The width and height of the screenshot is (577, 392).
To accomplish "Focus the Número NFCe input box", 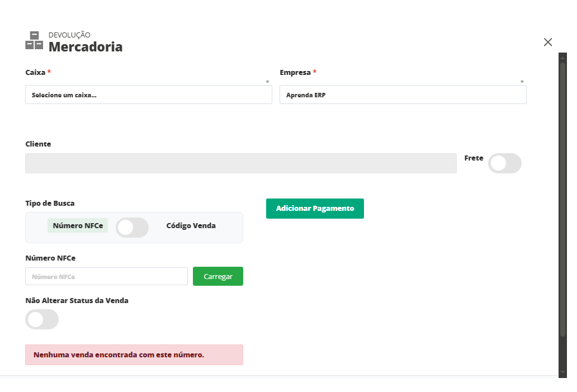I will [106, 276].
